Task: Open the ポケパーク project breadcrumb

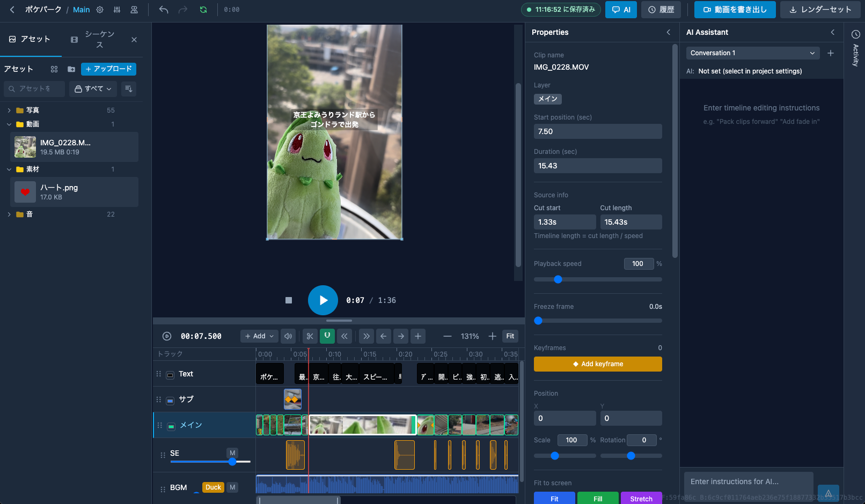Action: 43,10
